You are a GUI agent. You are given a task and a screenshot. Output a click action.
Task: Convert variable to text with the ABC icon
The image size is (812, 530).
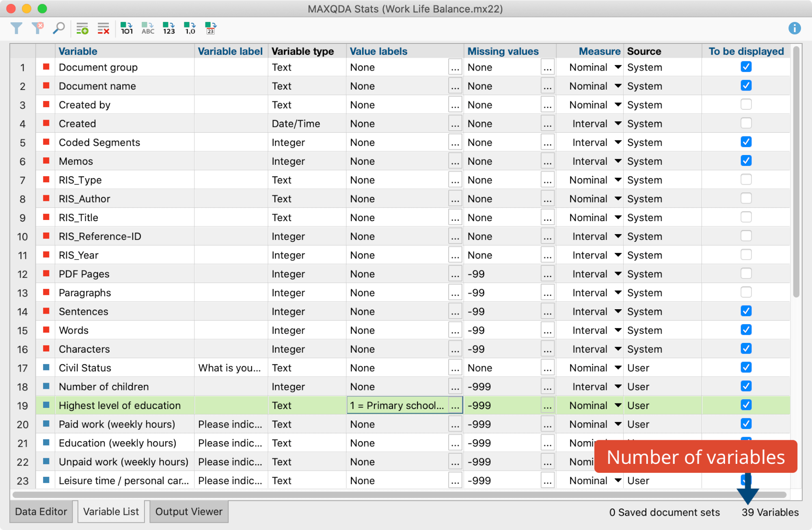pyautogui.click(x=147, y=28)
